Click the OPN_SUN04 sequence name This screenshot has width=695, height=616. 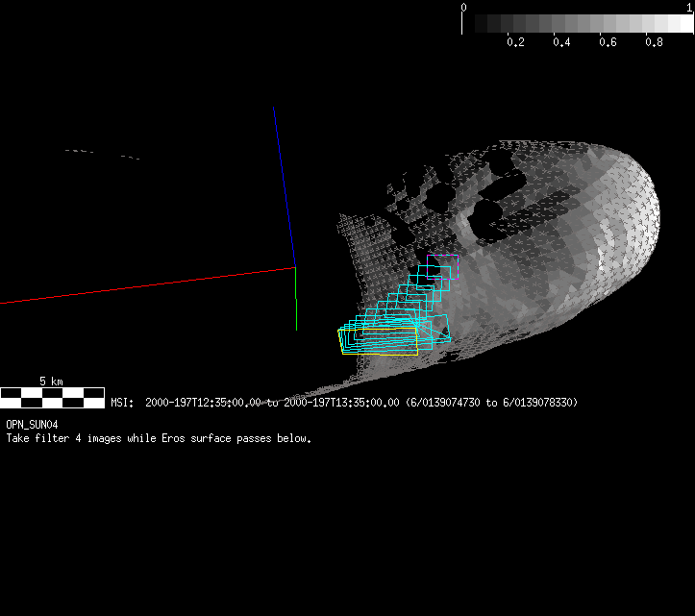point(33,424)
